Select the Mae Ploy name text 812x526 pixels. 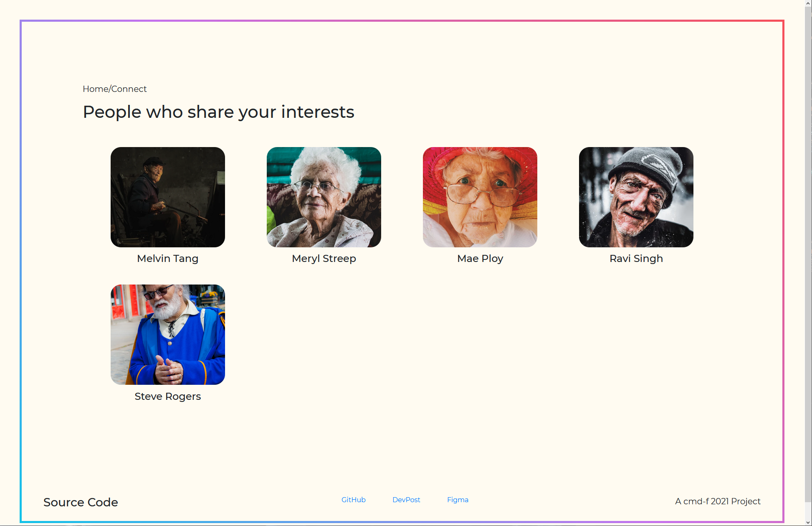480,259
